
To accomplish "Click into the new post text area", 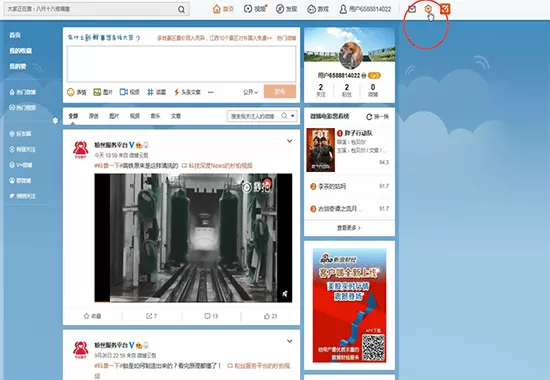I will point(181,64).
